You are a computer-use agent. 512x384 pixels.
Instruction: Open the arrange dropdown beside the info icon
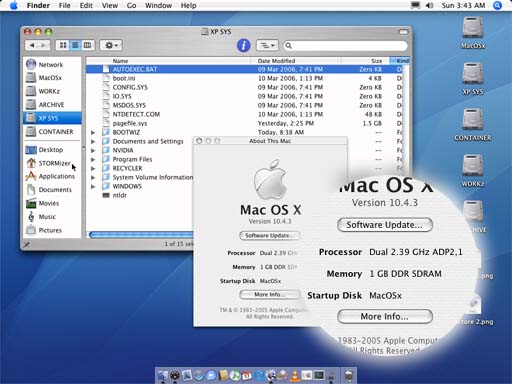pos(267,45)
